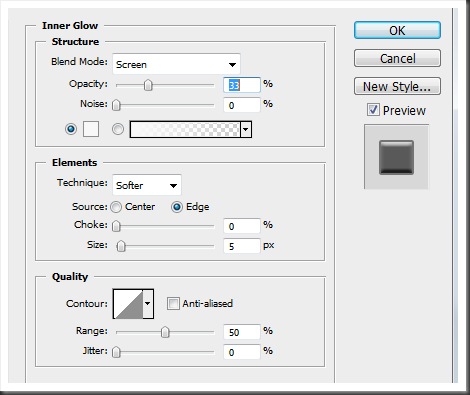
Task: Select the gradient radio button
Action: tap(118, 129)
